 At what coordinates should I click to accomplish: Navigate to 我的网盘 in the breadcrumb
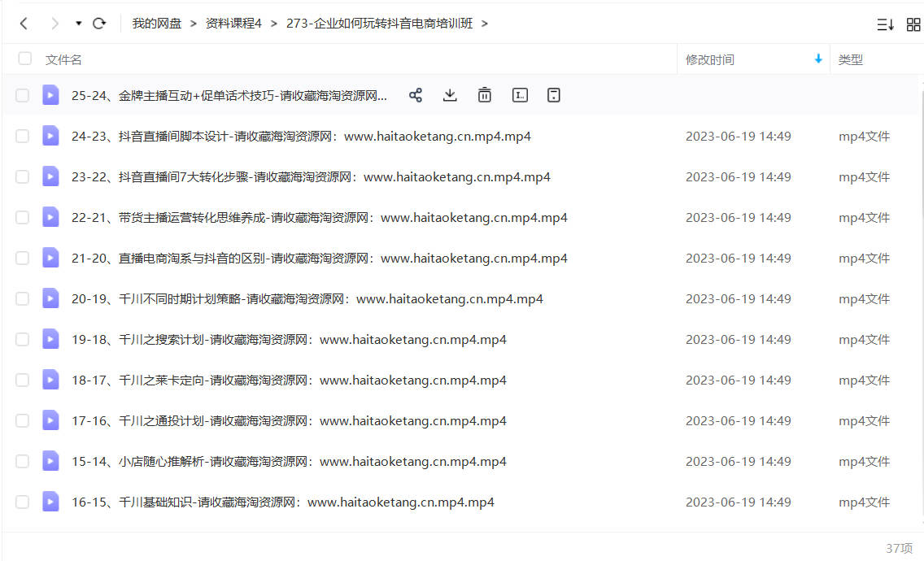pos(157,24)
